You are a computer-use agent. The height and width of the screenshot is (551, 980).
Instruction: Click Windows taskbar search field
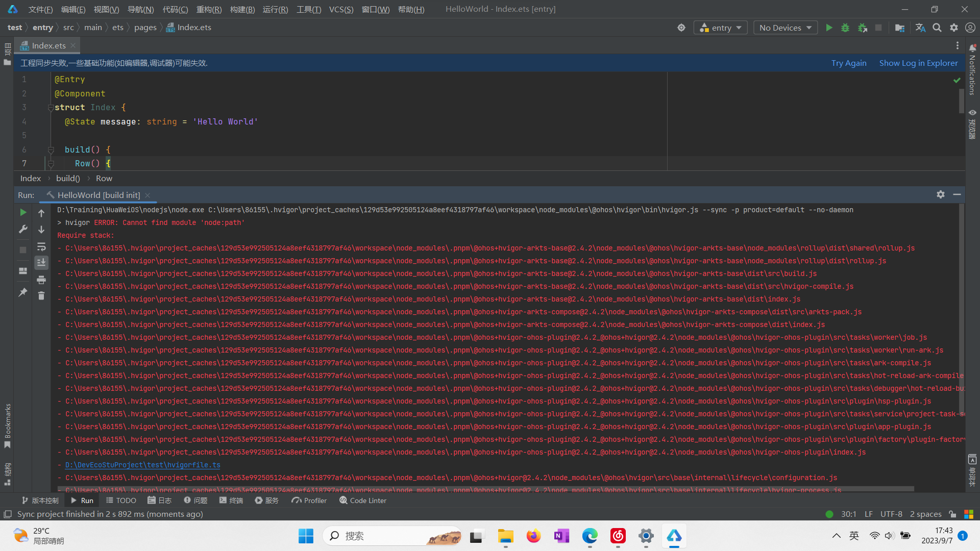tap(393, 536)
